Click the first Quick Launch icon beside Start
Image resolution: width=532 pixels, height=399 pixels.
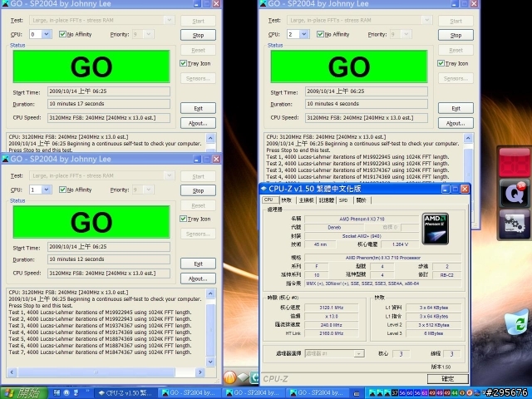(57, 393)
